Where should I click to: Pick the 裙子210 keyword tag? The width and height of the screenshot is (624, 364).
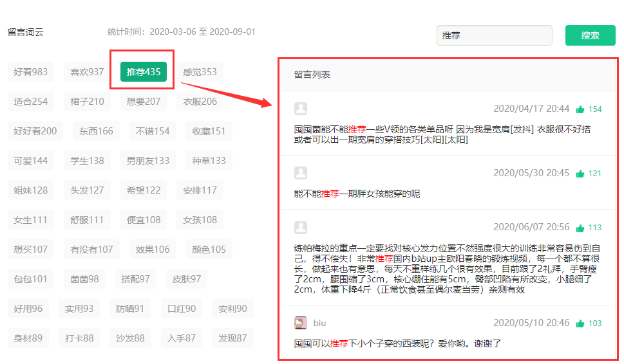point(87,102)
